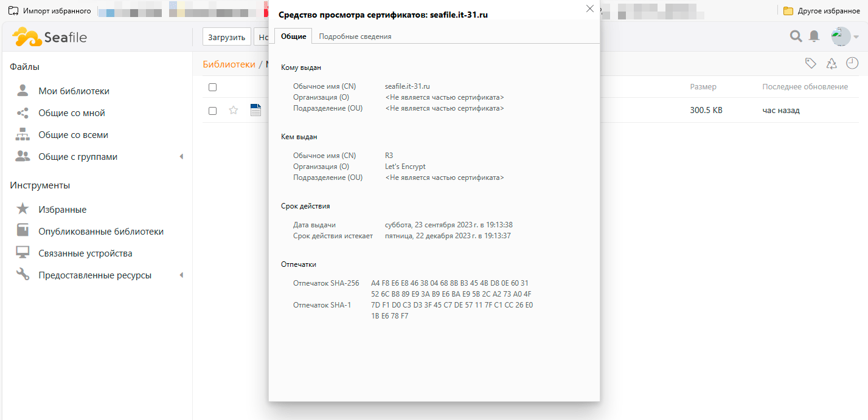Open library history clock icon
The image size is (868, 420).
(852, 63)
